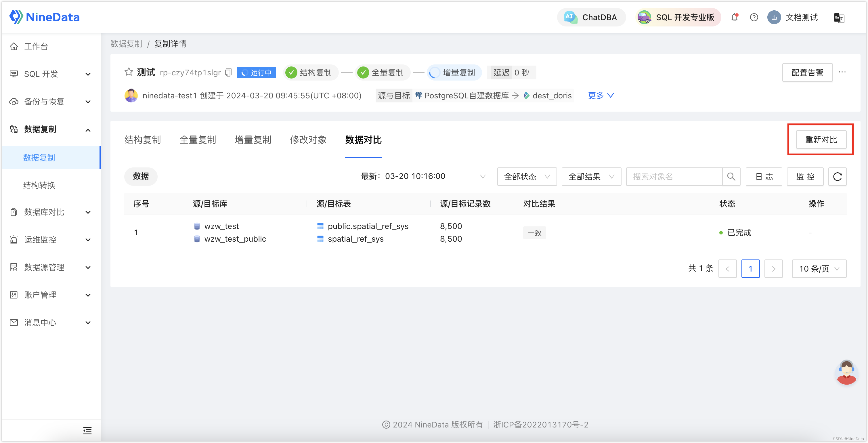Toggle the favorite star on 测试 task

[x=129, y=72]
